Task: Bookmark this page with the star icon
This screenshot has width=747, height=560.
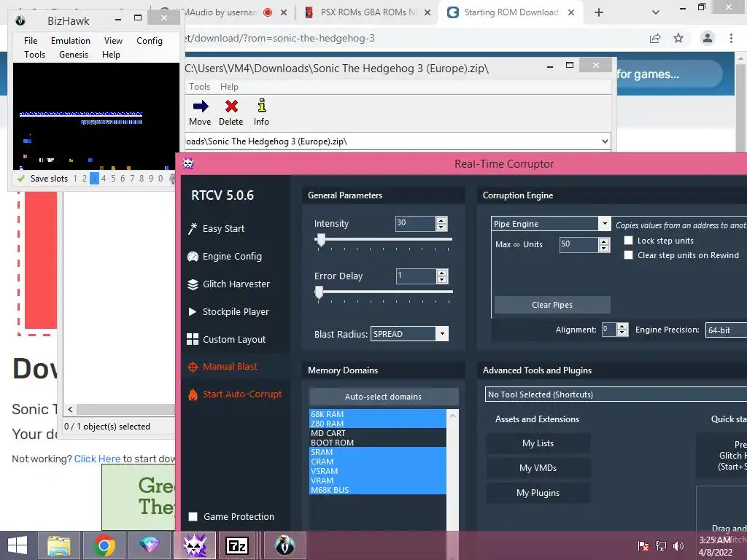Action: (678, 38)
